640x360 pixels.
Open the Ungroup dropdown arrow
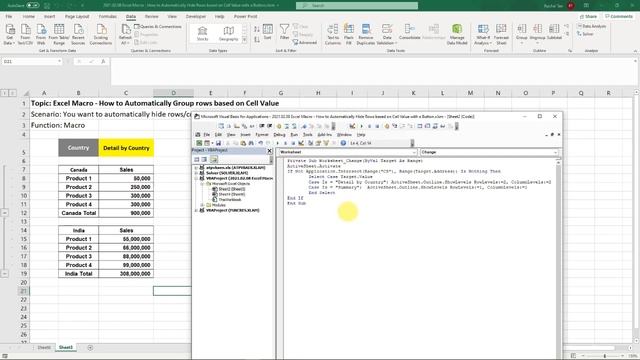(538, 43)
